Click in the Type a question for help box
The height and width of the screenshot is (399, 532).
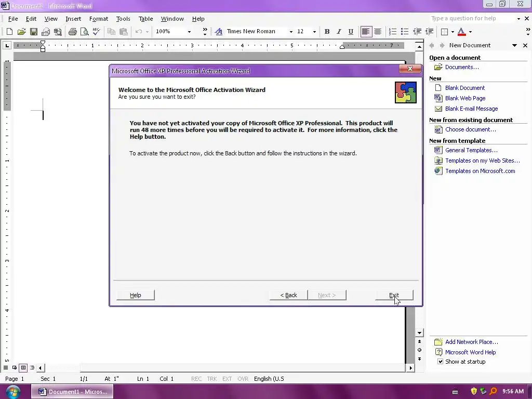[x=473, y=18]
